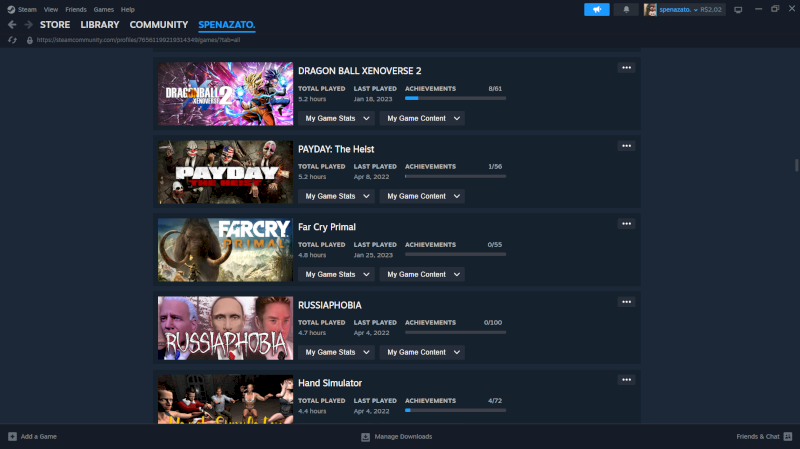Viewport: 800px width, 449px height.
Task: Click the PAYDAY The Heist cover image
Action: click(226, 172)
